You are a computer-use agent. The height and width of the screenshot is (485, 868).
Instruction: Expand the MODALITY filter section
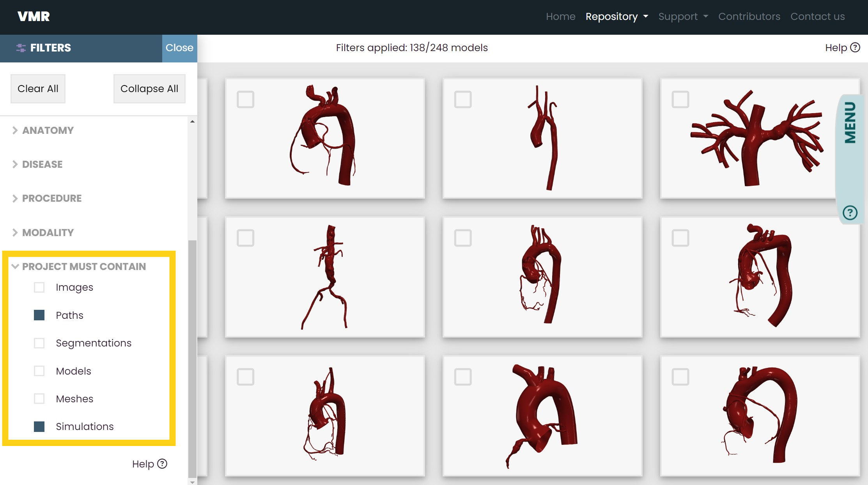48,232
